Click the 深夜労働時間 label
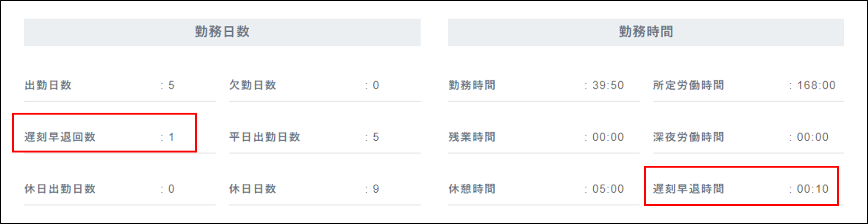 tap(688, 137)
